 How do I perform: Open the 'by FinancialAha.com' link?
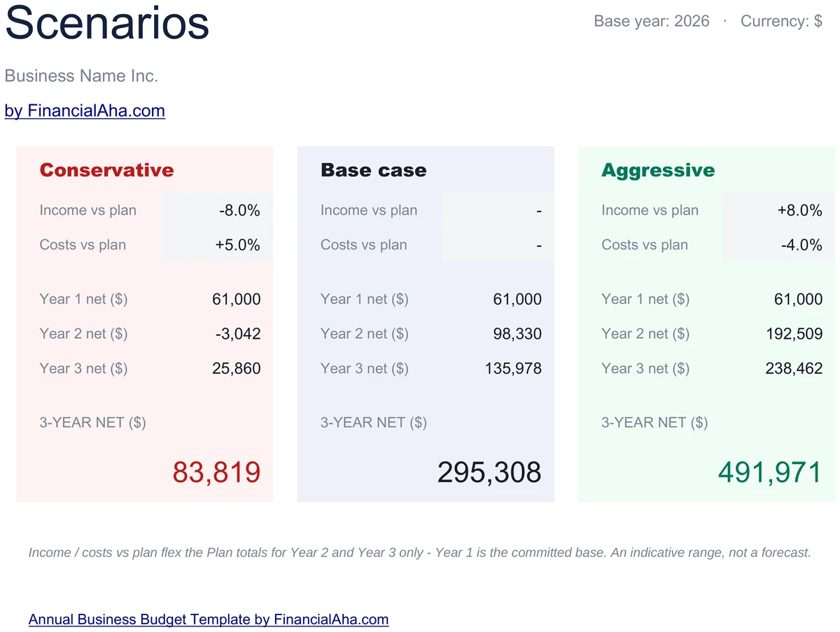tap(85, 111)
